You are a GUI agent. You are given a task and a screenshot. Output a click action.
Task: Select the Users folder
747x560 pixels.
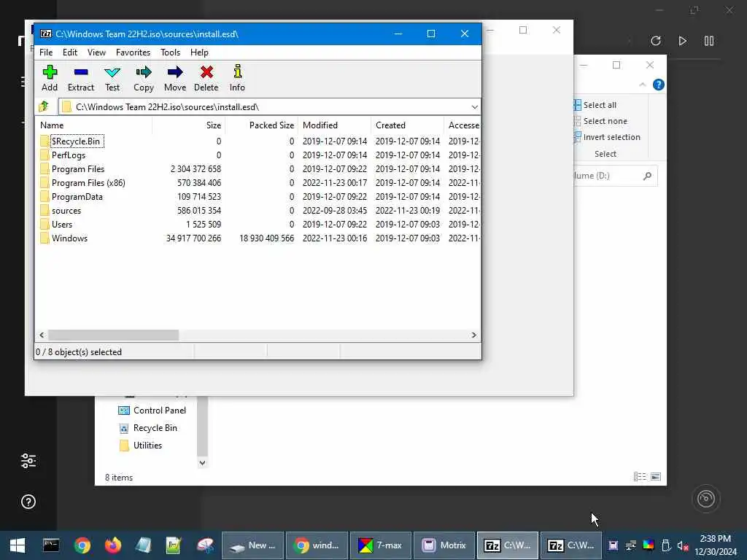(x=62, y=225)
